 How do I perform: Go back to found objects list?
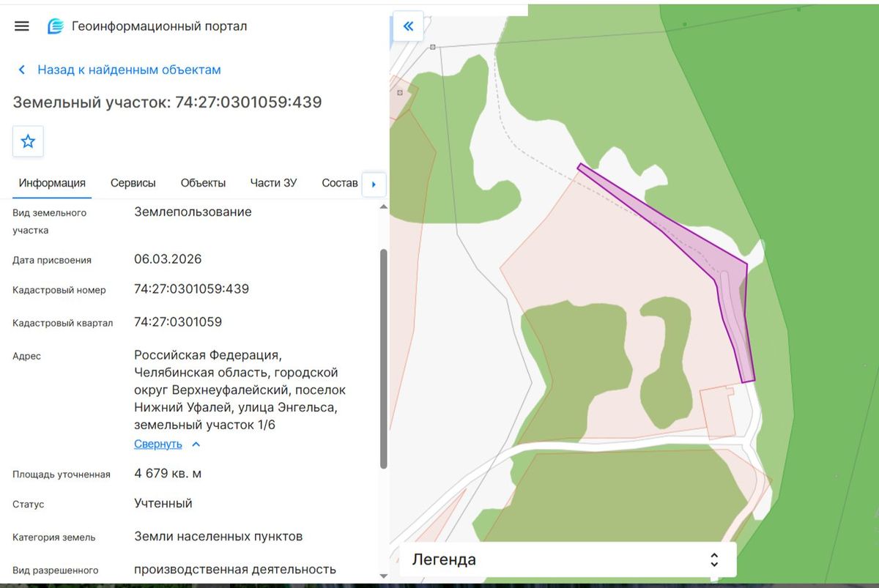[129, 70]
